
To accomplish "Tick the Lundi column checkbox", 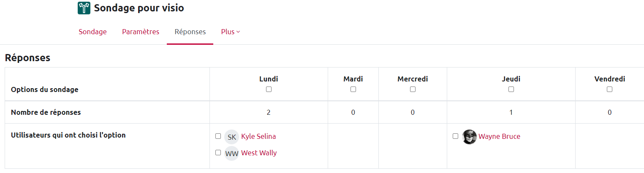I will 269,89.
